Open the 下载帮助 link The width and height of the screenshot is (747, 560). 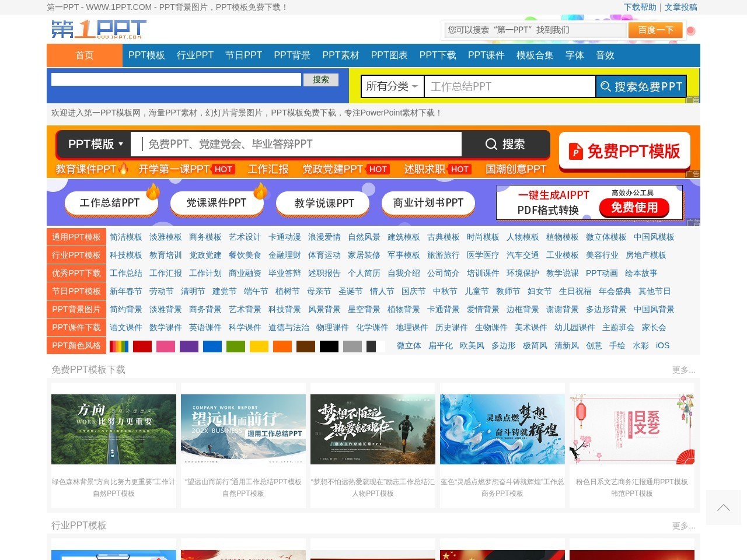pyautogui.click(x=640, y=7)
